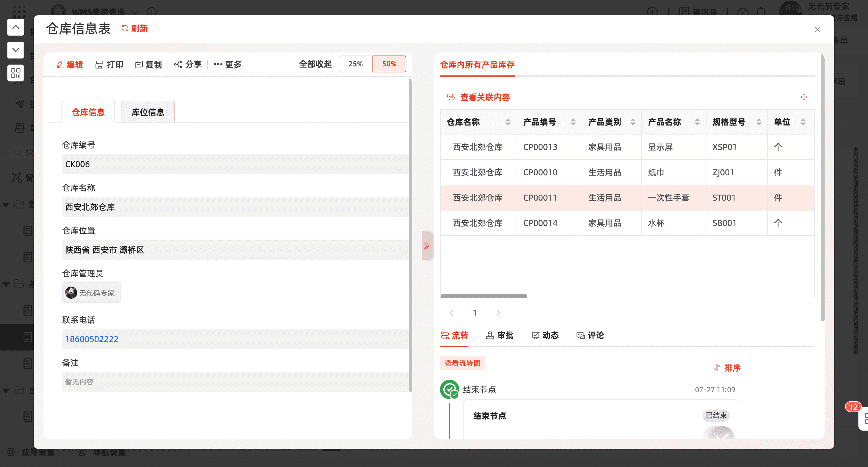Image resolution: width=868 pixels, height=467 pixels.
Task: Switch to the 库位信息 tab
Action: coord(148,112)
